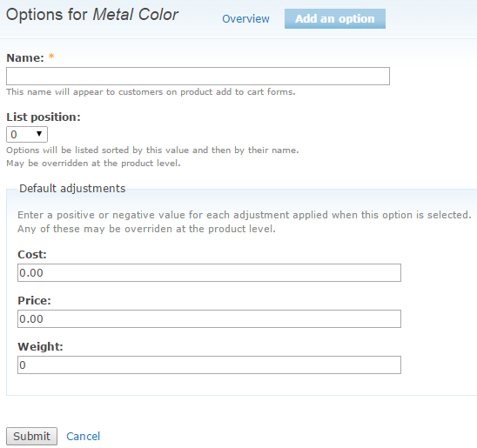Open the List position dropdown
This screenshot has height=448, width=477.
point(27,134)
